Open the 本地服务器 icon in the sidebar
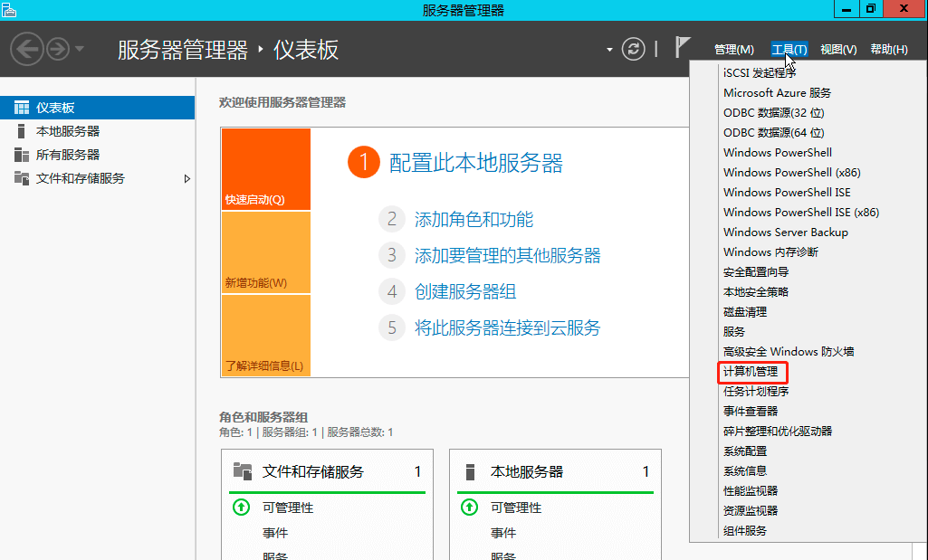This screenshot has height=560, width=928. pyautogui.click(x=22, y=131)
